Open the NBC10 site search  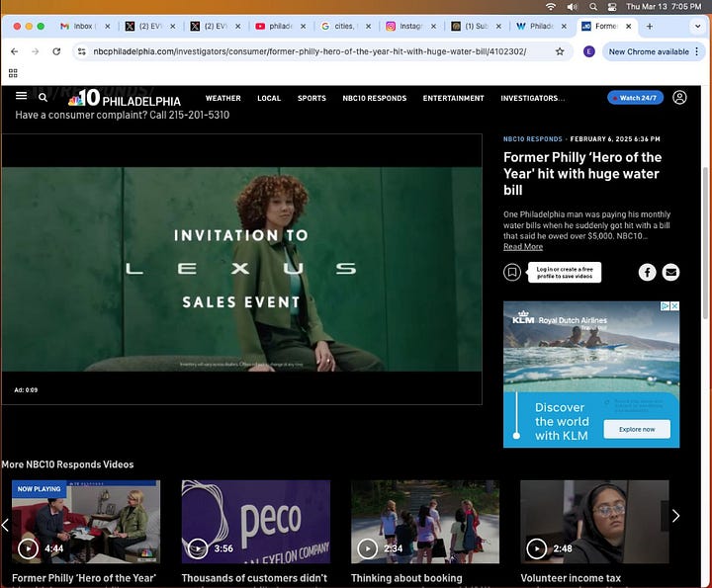point(43,97)
